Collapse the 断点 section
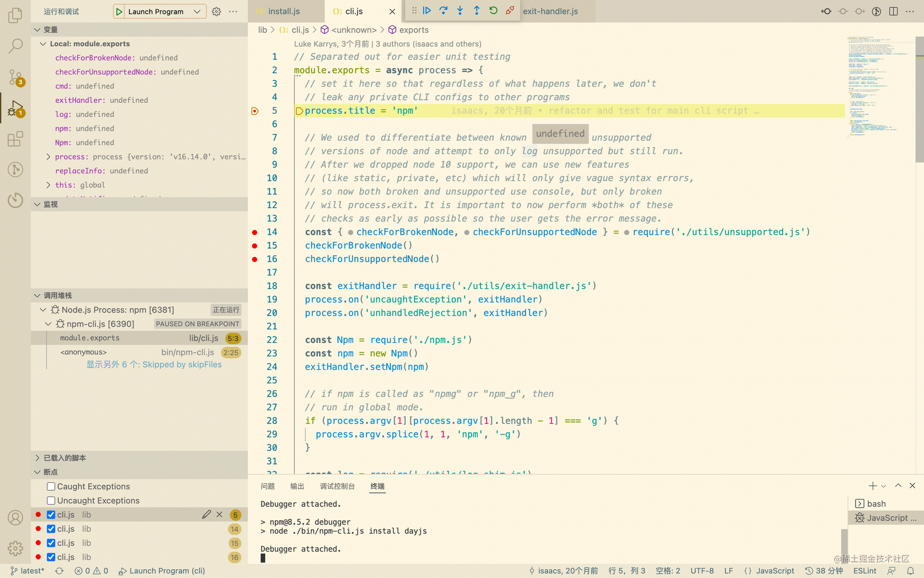 click(37, 472)
